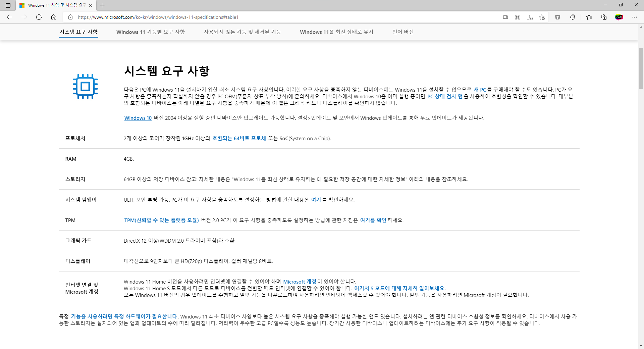Click the 시스템 요구 사항 main heading

point(167,71)
